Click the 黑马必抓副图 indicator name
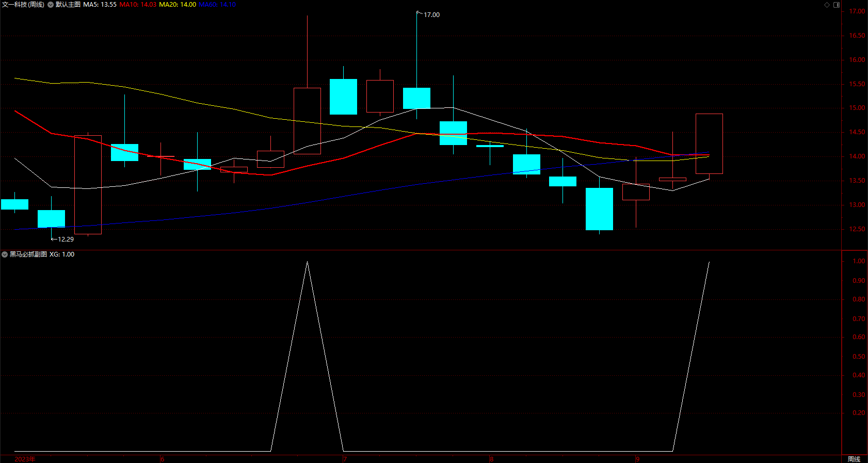This screenshot has width=868, height=463. 28,254
